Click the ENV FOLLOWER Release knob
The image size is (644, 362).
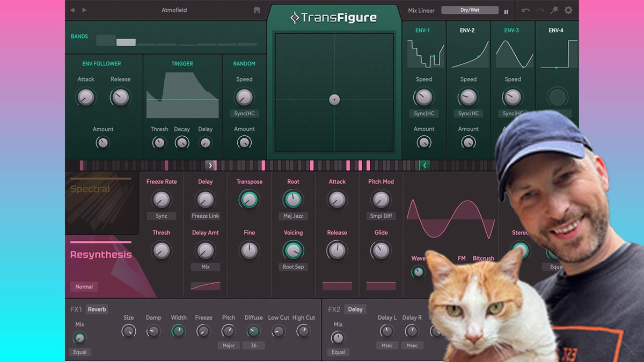click(x=120, y=97)
